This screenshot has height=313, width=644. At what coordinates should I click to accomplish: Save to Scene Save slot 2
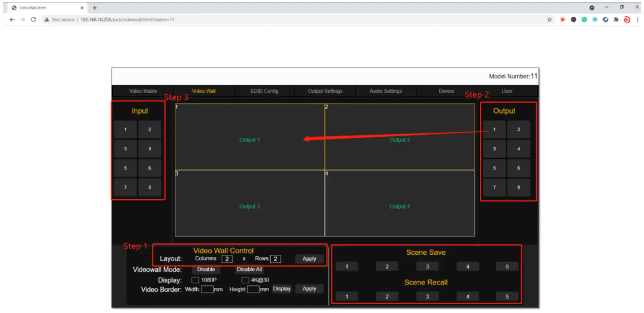point(387,267)
